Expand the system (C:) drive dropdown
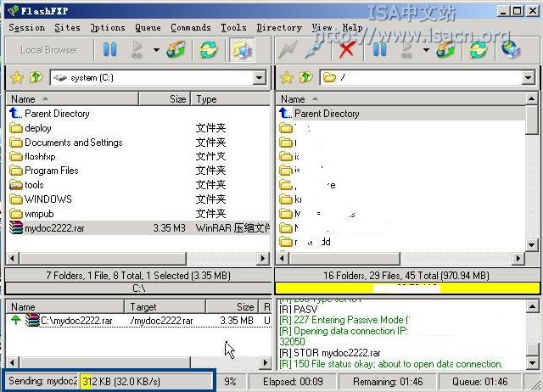The height and width of the screenshot is (392, 543). 260,78
